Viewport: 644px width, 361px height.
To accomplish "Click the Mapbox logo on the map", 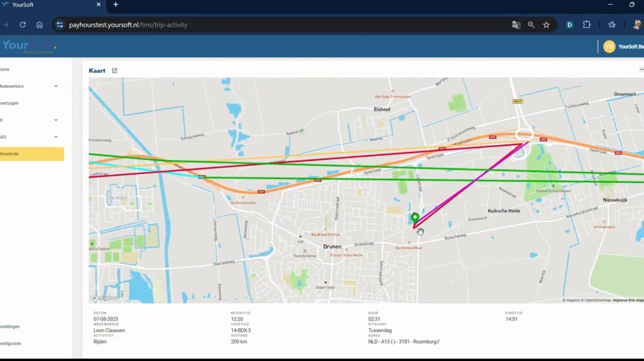I will click(104, 298).
